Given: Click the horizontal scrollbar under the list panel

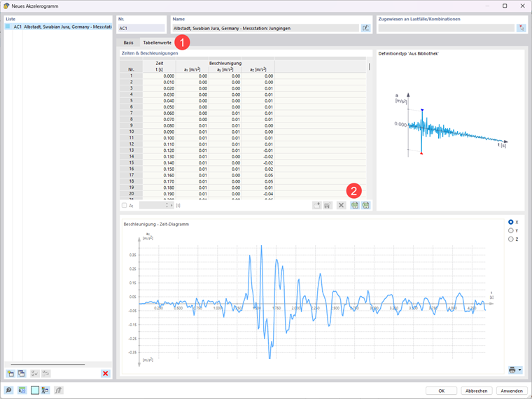Looking at the screenshot, I should (48, 365).
